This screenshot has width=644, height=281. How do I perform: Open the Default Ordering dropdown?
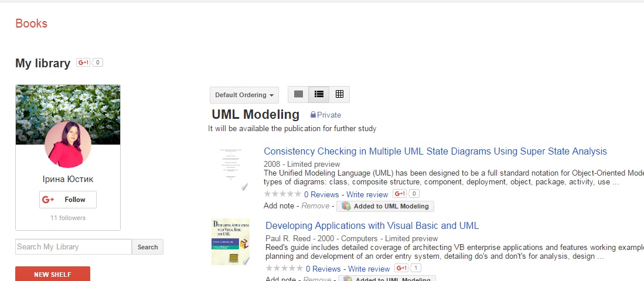pyautogui.click(x=244, y=95)
